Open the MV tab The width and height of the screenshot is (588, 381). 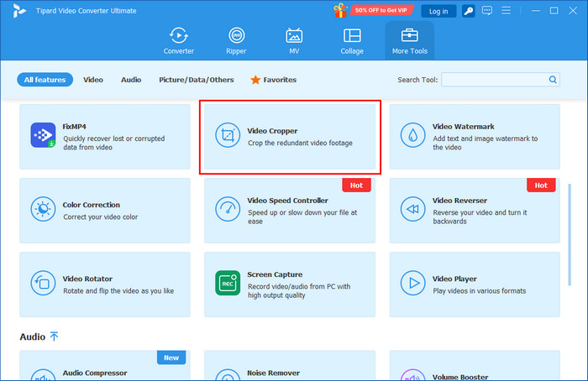(294, 41)
